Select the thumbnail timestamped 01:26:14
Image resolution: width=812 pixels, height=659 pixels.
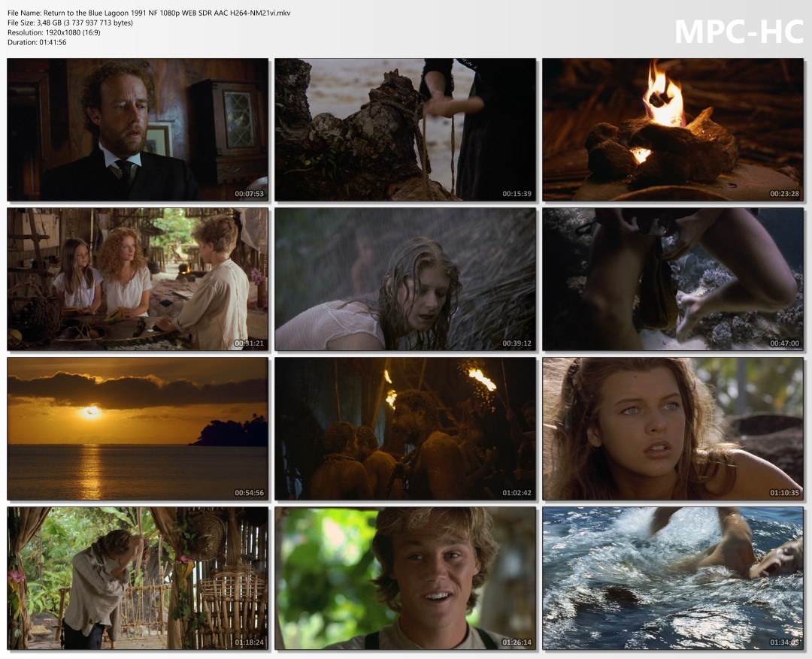[405, 579]
